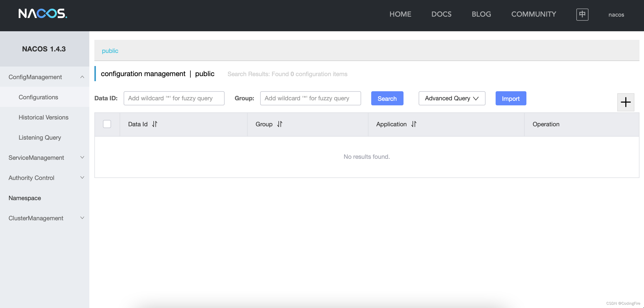Image resolution: width=644 pixels, height=308 pixels.
Task: Sort by Data Id column arrows
Action: [x=155, y=124]
